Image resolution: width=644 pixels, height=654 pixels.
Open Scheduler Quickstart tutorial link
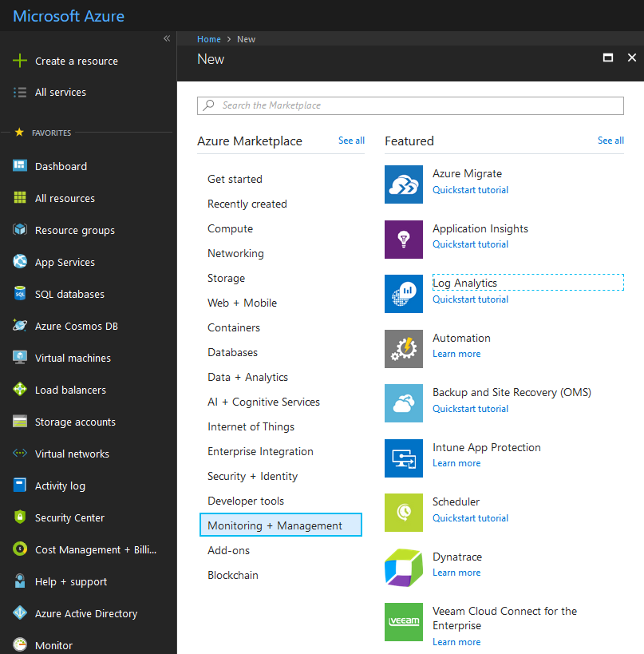click(x=470, y=518)
